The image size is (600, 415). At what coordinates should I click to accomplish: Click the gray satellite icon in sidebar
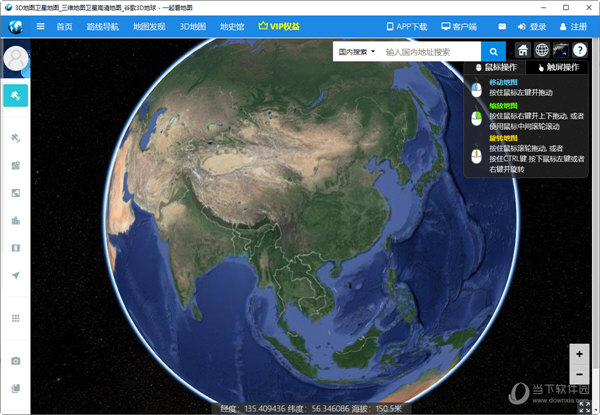pyautogui.click(x=16, y=138)
